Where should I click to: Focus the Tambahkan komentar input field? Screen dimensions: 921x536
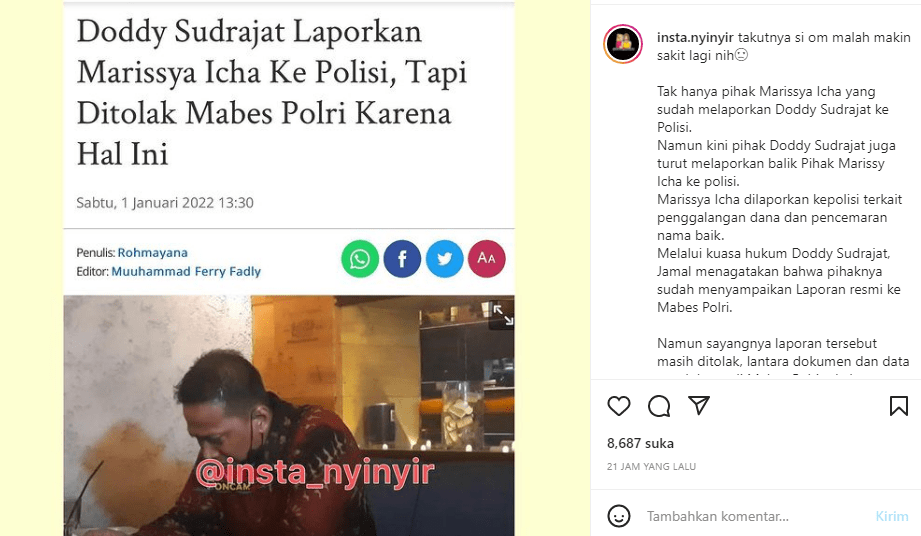point(755,516)
